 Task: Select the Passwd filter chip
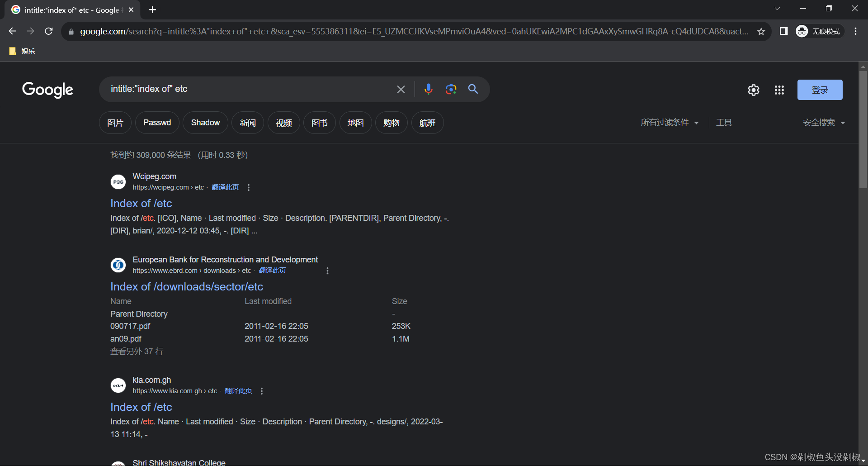tap(157, 123)
